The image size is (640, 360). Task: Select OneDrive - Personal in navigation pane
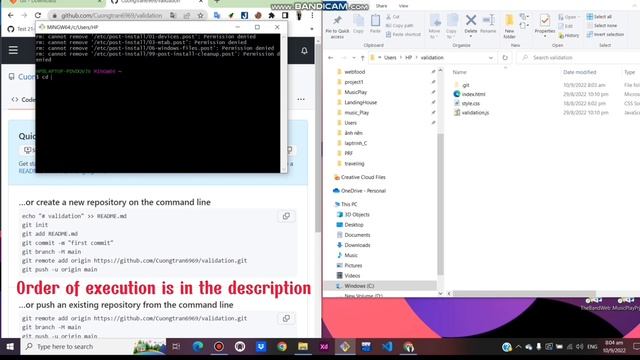click(363, 191)
